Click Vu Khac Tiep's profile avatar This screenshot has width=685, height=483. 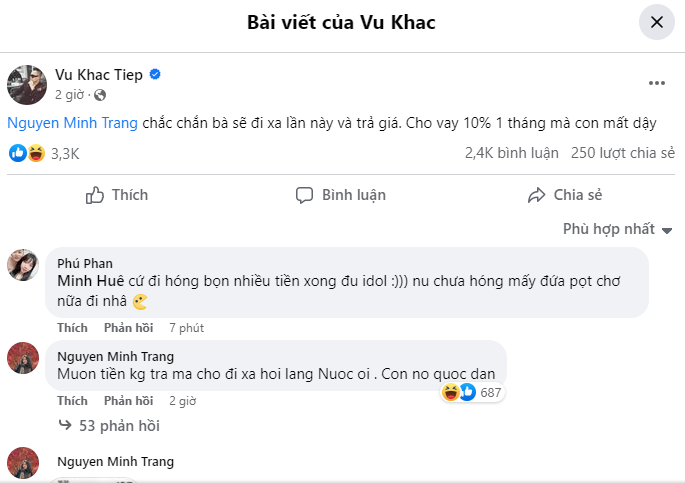(x=27, y=85)
